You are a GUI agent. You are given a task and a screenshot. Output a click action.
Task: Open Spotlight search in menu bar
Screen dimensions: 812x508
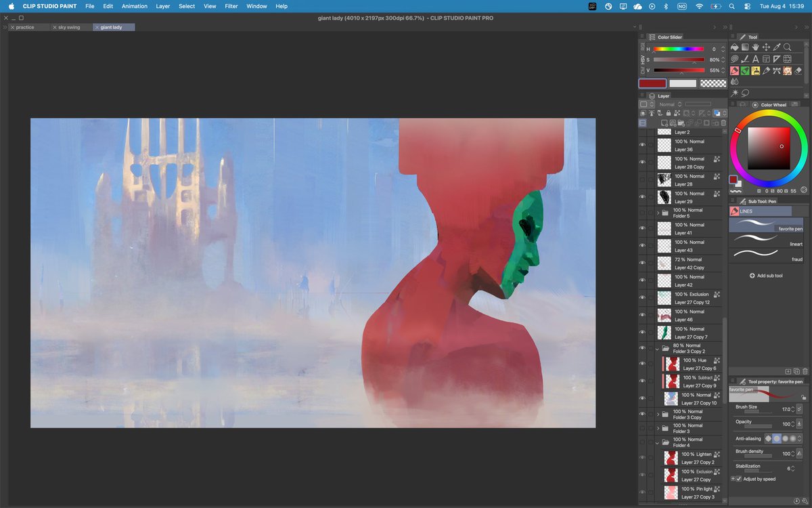point(732,6)
